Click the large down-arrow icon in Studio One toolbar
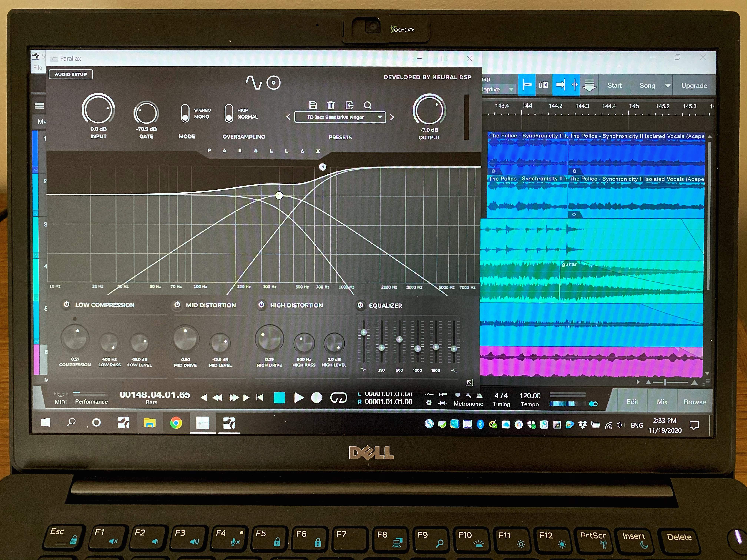Image resolution: width=747 pixels, height=560 pixels. click(589, 85)
